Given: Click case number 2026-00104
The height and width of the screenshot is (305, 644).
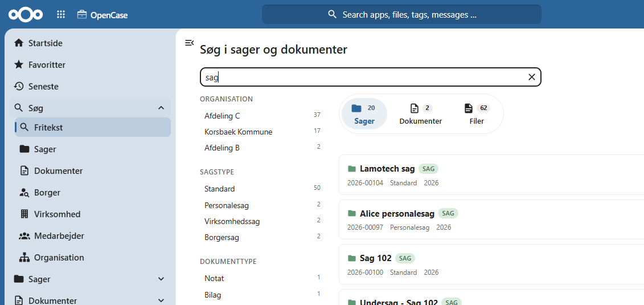Looking at the screenshot, I should [x=365, y=183].
